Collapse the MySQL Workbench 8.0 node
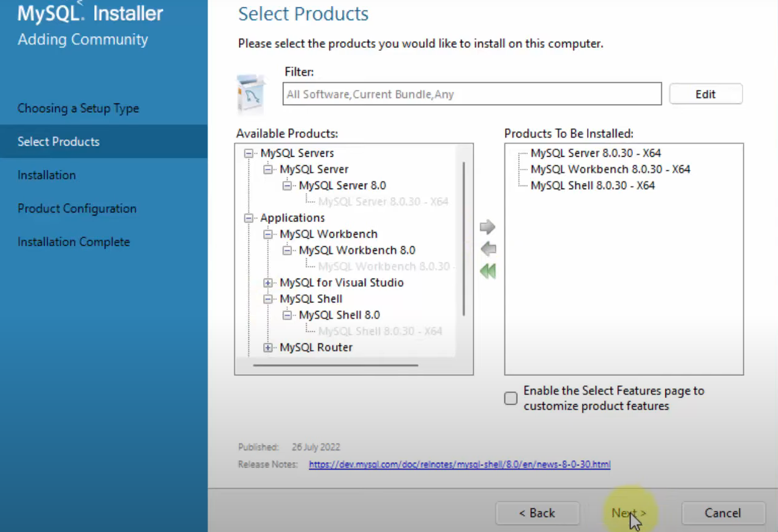Viewport: 778px width, 532px height. [x=288, y=250]
